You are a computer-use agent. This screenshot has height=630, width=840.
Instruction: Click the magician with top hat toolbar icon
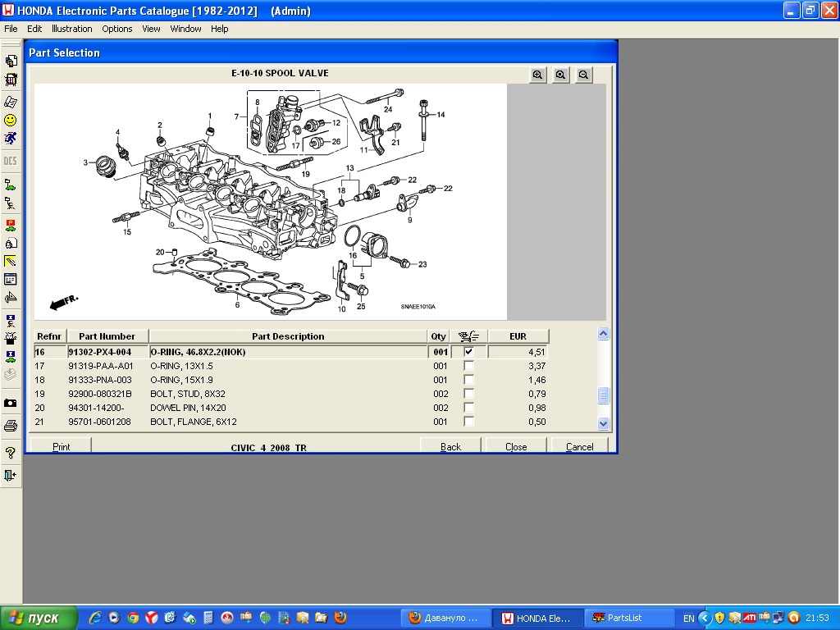click(x=10, y=339)
